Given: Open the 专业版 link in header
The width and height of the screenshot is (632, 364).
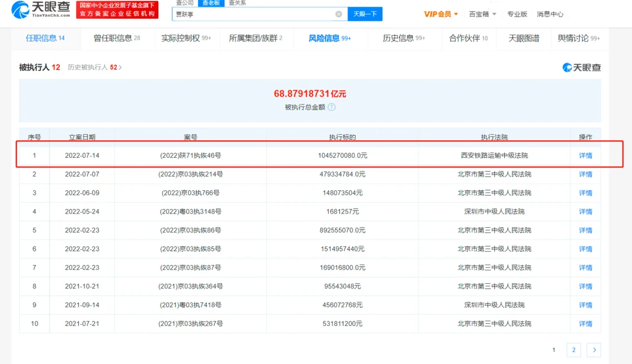Looking at the screenshot, I should pos(517,14).
